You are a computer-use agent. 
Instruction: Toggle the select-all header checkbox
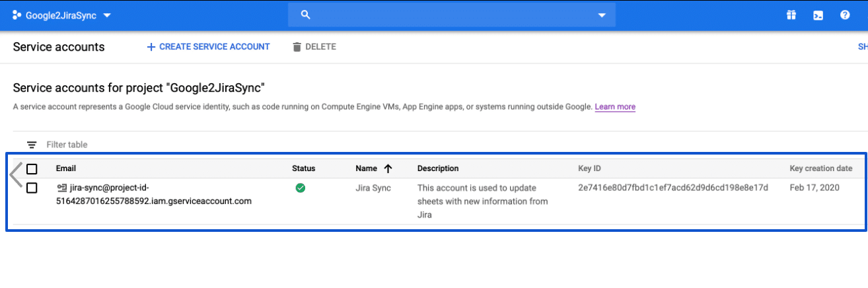pyautogui.click(x=32, y=168)
